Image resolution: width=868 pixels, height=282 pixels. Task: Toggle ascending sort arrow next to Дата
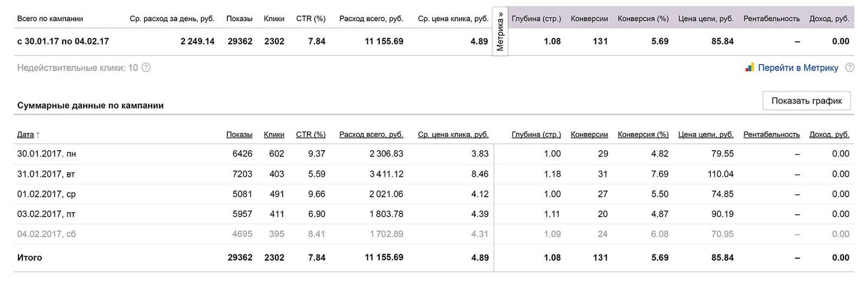[38, 134]
